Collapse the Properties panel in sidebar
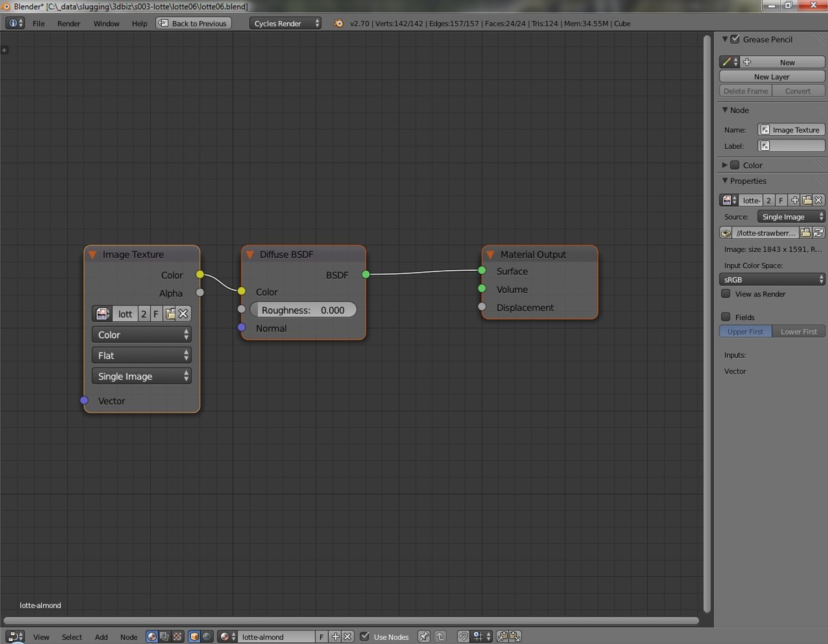Screen dimensions: 828x644 click(725, 181)
